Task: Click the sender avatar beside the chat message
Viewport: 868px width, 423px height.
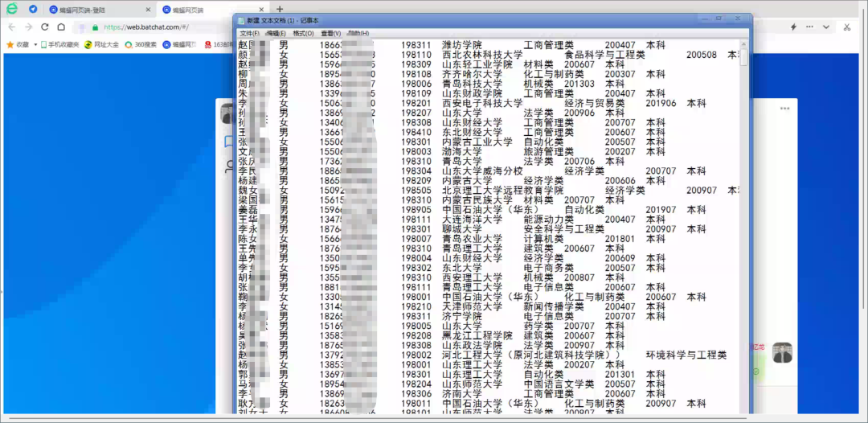Action: point(782,352)
